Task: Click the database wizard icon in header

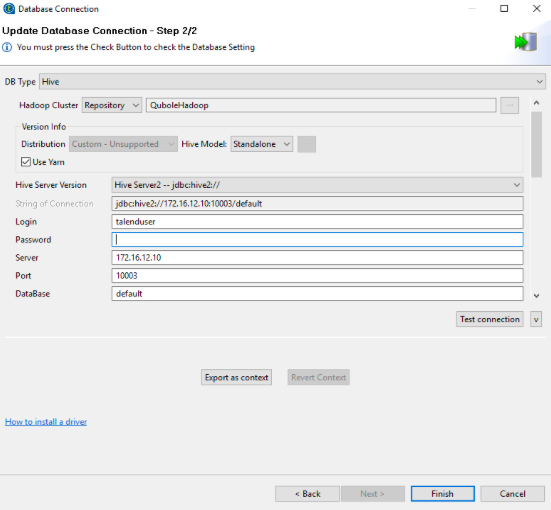Action: tap(526, 42)
